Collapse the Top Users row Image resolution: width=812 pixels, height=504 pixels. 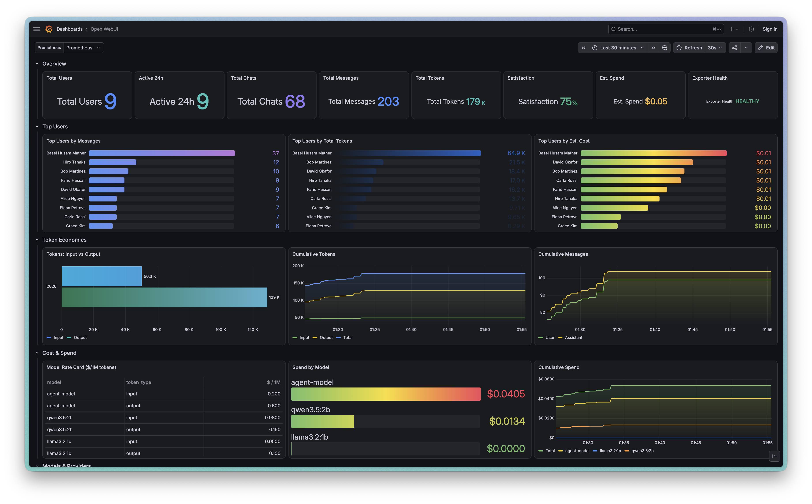37,127
